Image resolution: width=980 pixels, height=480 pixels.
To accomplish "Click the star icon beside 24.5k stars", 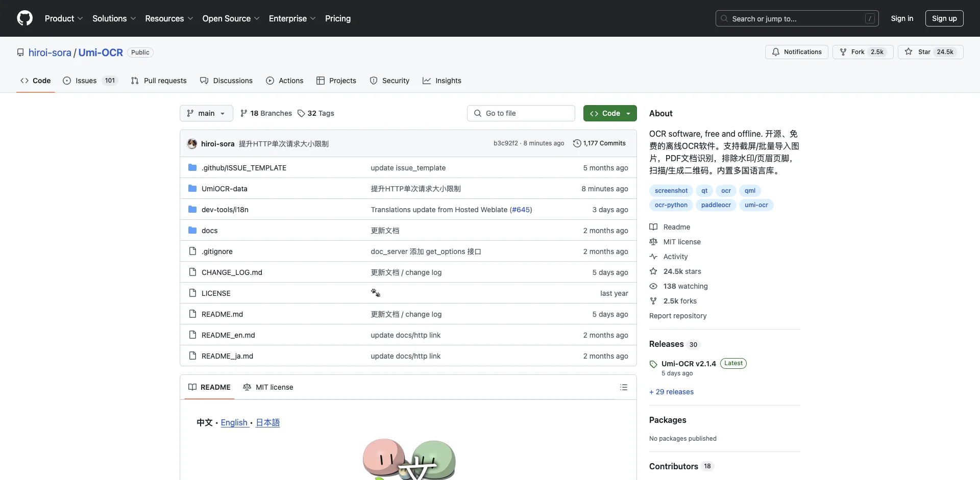I will click(653, 271).
